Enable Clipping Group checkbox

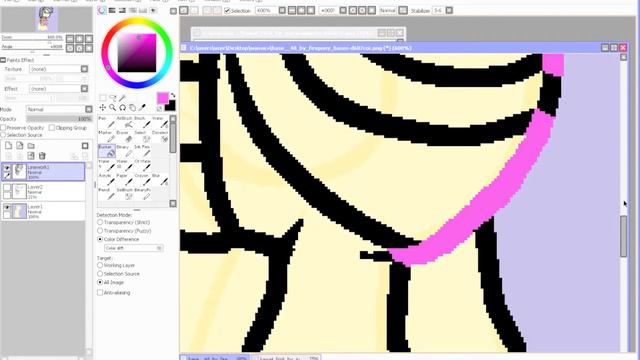(52, 128)
